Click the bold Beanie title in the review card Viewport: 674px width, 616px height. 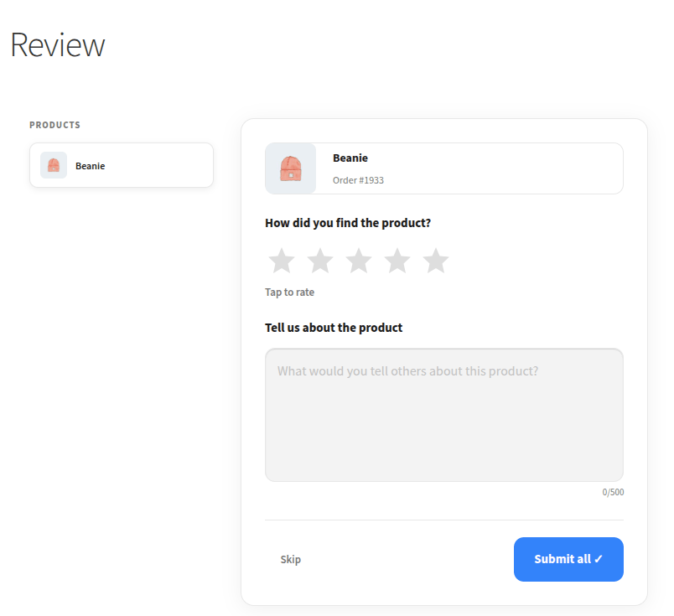pyautogui.click(x=350, y=158)
